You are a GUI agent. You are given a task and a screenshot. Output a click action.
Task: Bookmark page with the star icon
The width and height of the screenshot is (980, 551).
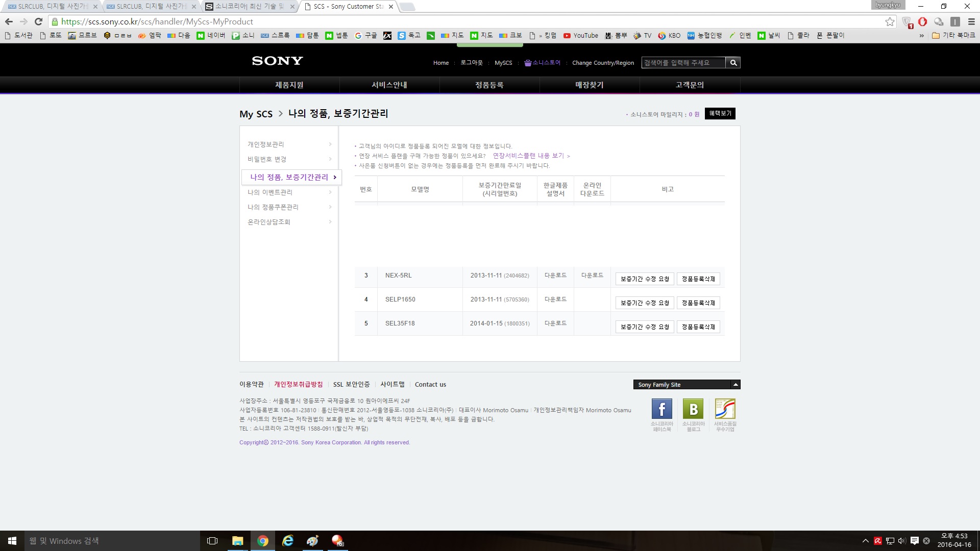click(x=890, y=21)
